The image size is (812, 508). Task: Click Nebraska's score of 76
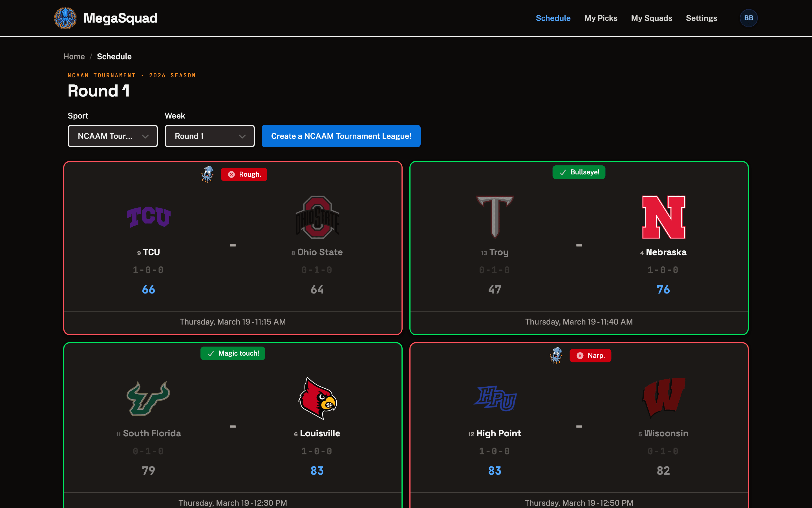(x=663, y=289)
